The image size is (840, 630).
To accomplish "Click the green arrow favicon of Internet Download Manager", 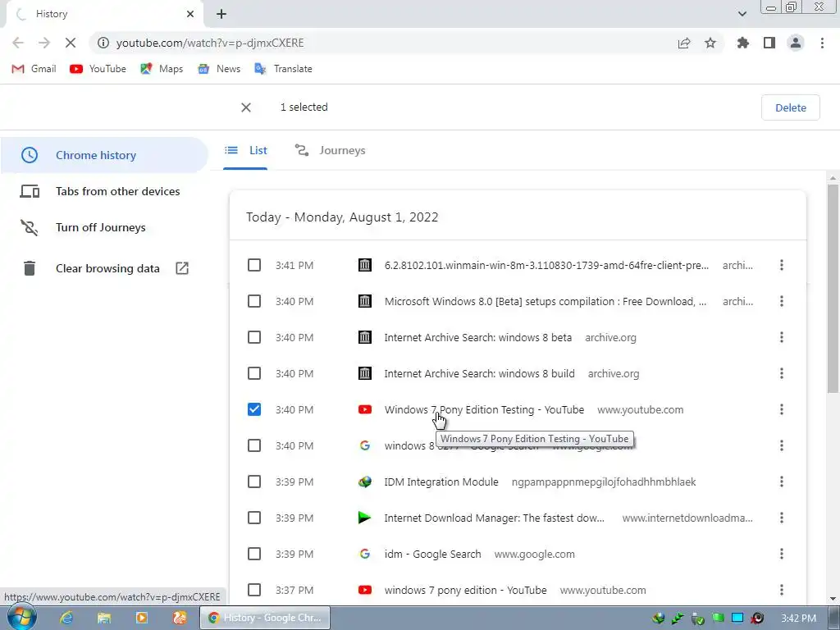I will (x=364, y=518).
